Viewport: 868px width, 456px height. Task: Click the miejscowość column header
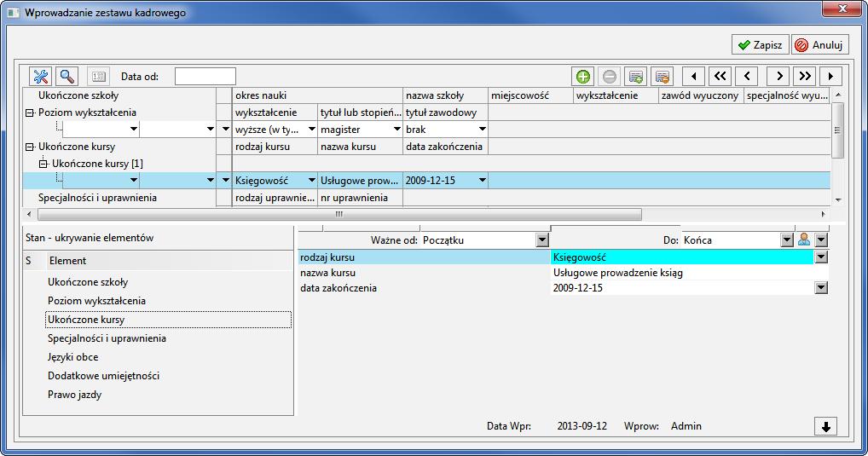tap(530, 95)
